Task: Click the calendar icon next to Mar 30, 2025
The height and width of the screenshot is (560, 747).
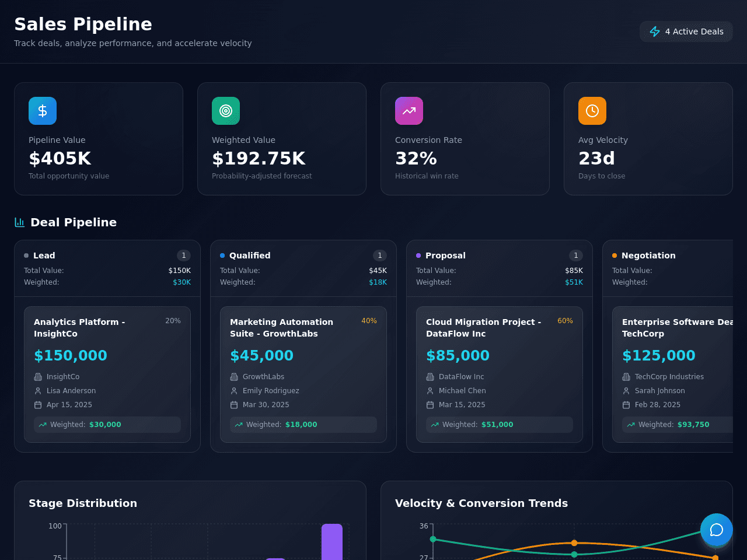Action: pos(234,405)
